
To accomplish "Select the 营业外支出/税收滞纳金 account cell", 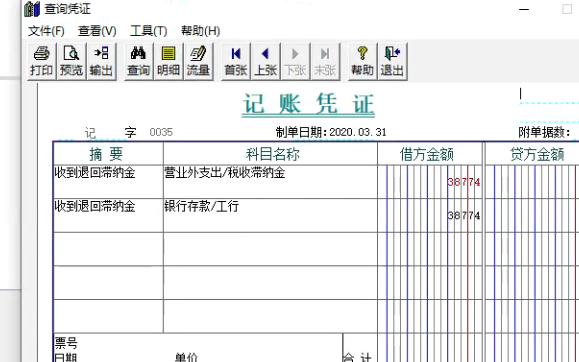I will [x=270, y=182].
